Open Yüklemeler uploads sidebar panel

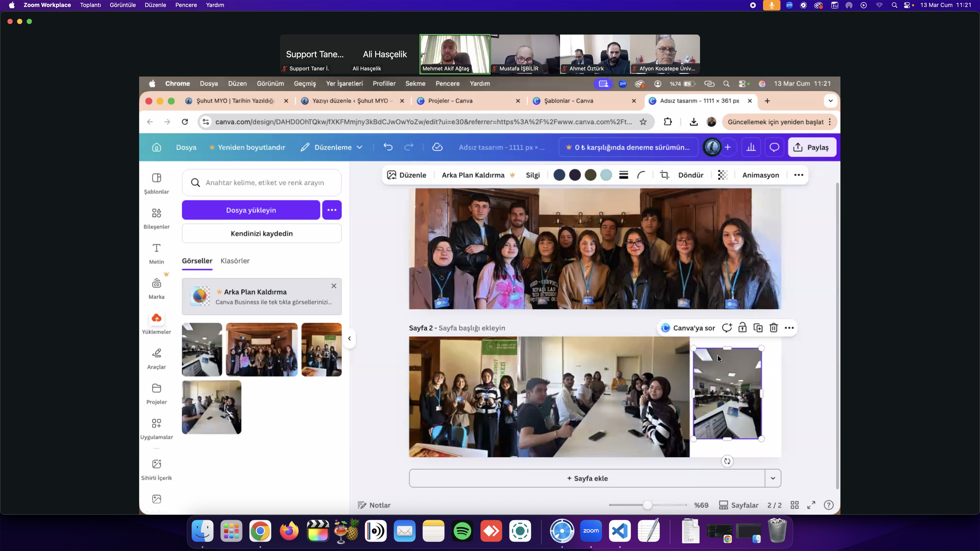click(x=156, y=323)
